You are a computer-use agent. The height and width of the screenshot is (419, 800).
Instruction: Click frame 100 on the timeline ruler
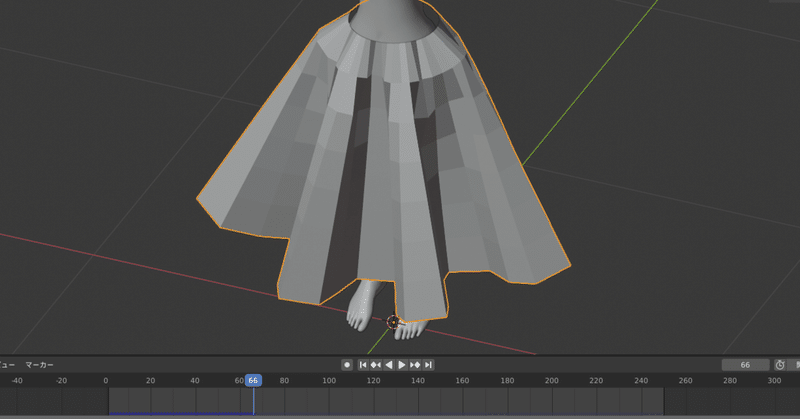(329, 381)
